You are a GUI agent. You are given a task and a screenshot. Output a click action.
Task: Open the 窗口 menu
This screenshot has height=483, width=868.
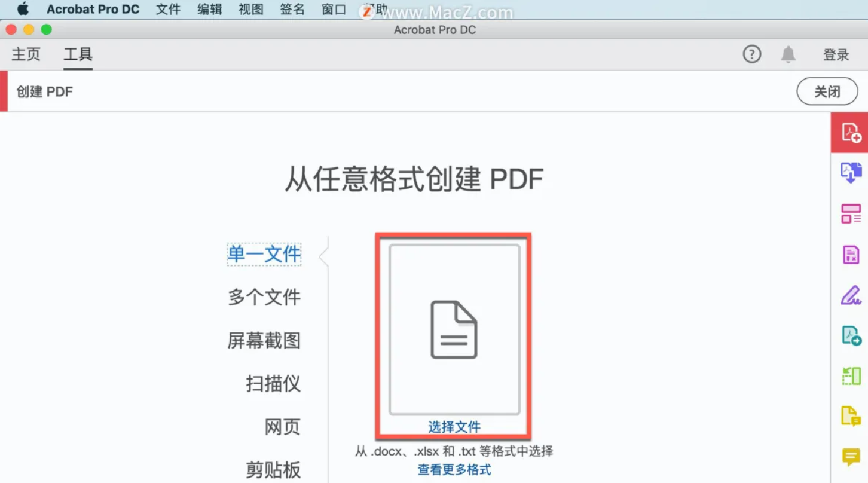coord(333,10)
